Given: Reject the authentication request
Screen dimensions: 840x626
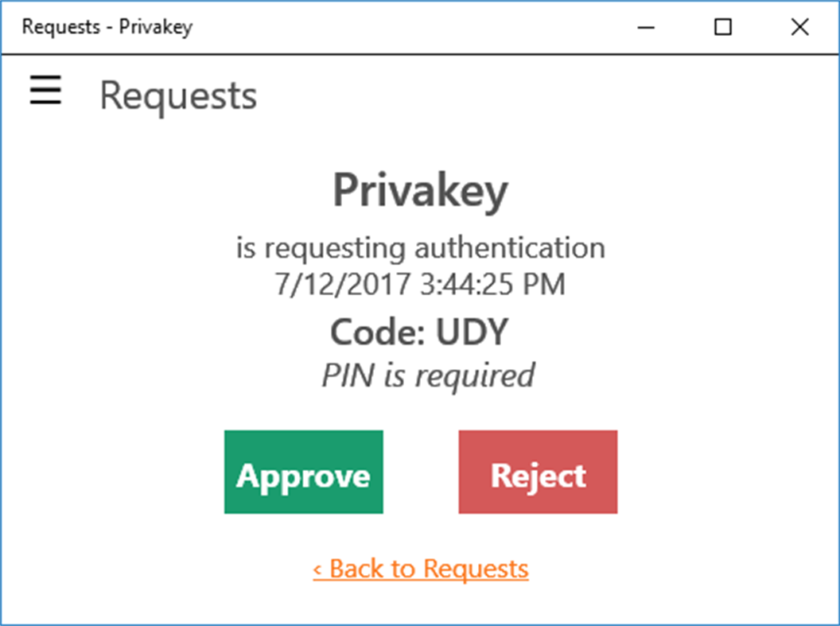Looking at the screenshot, I should [537, 472].
